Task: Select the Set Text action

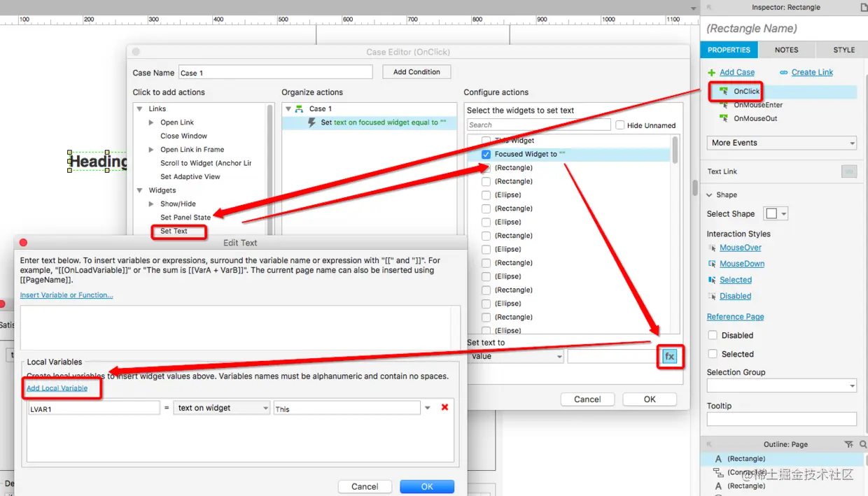Action: [x=174, y=231]
